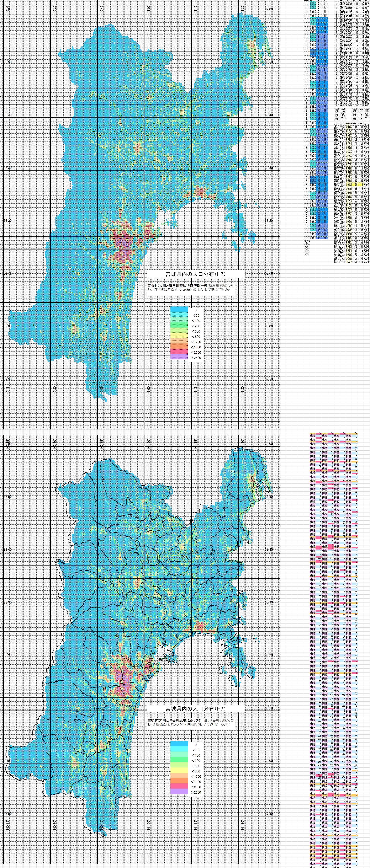The image size is (370, 868).
Task: Click the upper map's title box 宮城県内の人口分布(H7)
Action: pyautogui.click(x=195, y=274)
